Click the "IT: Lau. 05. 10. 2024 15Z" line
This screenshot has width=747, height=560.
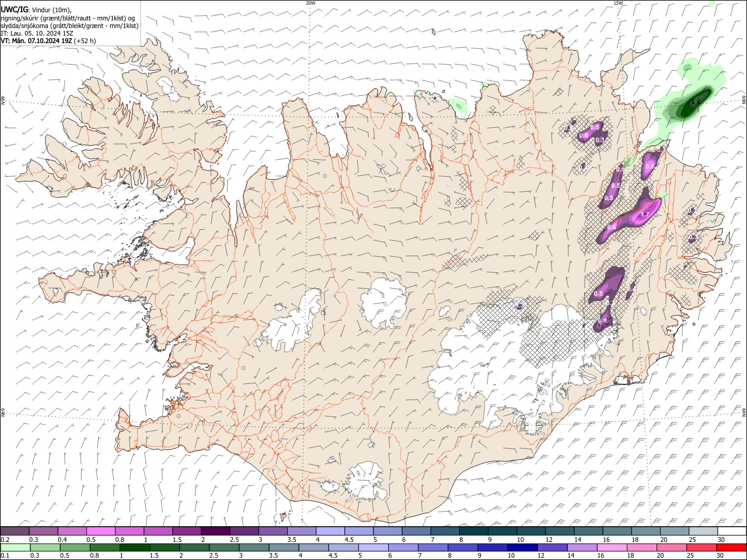click(37, 33)
